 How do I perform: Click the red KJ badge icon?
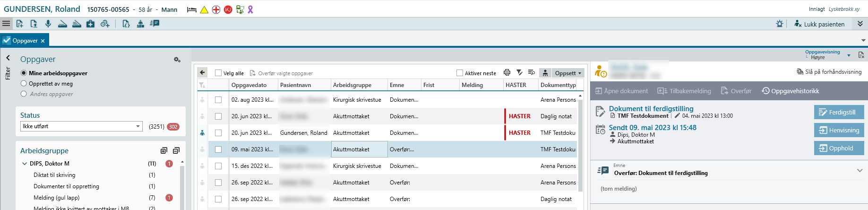[x=228, y=9]
